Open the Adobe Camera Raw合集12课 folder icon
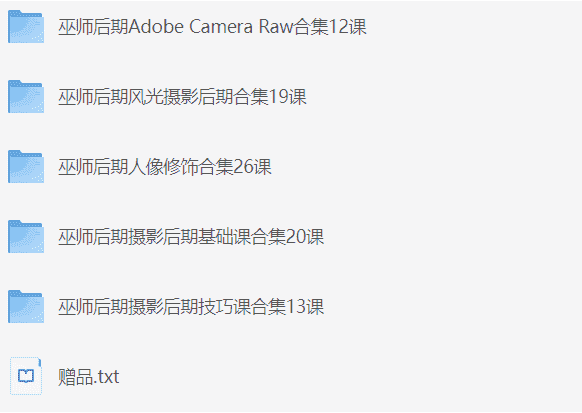Viewport: 582px width, 413px height. click(26, 27)
